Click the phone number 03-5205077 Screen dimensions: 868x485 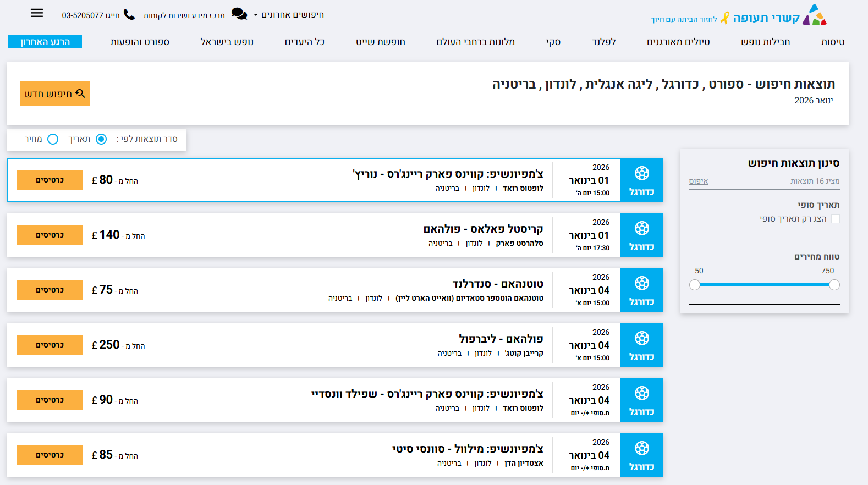83,15
